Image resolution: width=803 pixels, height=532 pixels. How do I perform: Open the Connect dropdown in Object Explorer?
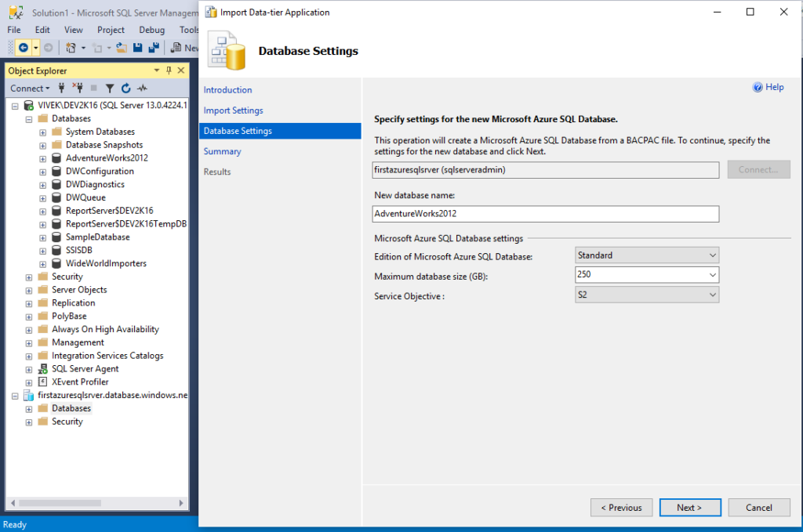click(30, 88)
